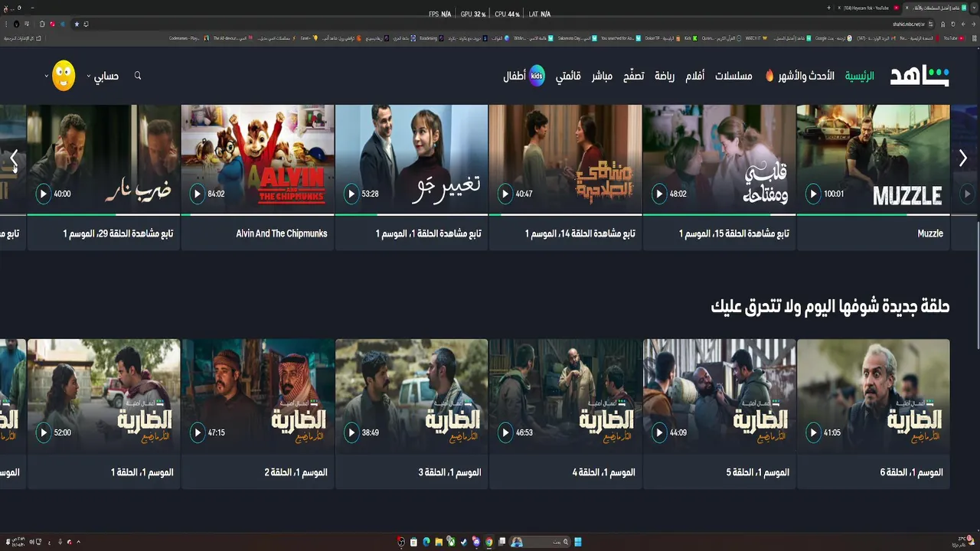Switch to the Heyecan Yok YouTube tab
The height and width of the screenshot is (551, 980).
(x=868, y=8)
